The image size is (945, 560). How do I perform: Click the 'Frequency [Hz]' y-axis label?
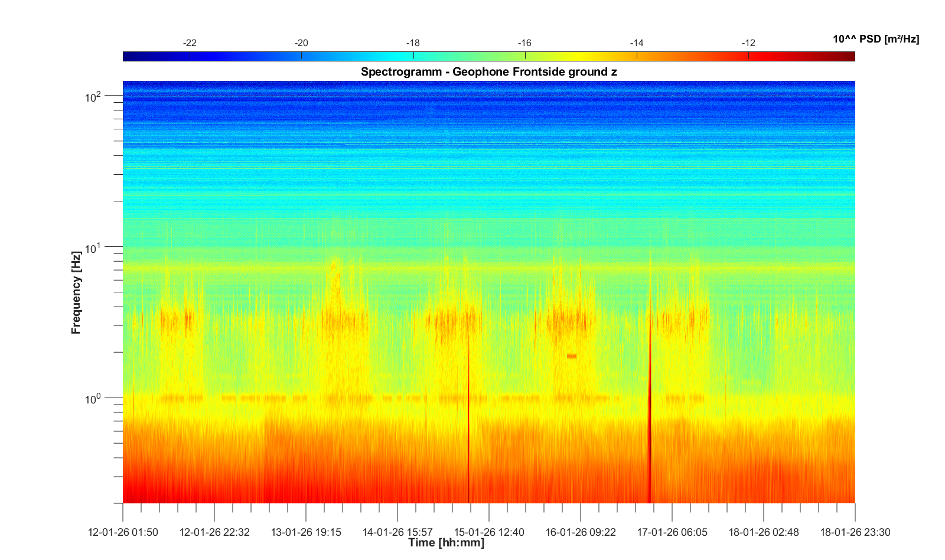click(76, 292)
